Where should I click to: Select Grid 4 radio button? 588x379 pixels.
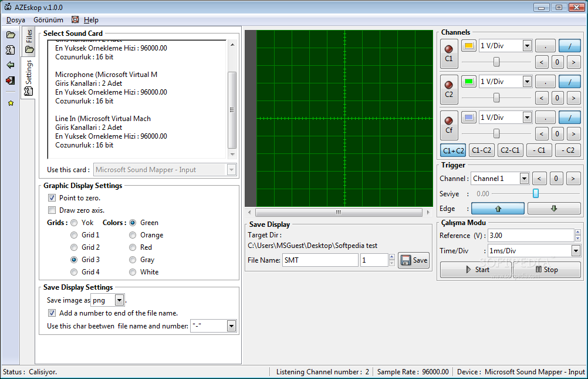tap(74, 272)
